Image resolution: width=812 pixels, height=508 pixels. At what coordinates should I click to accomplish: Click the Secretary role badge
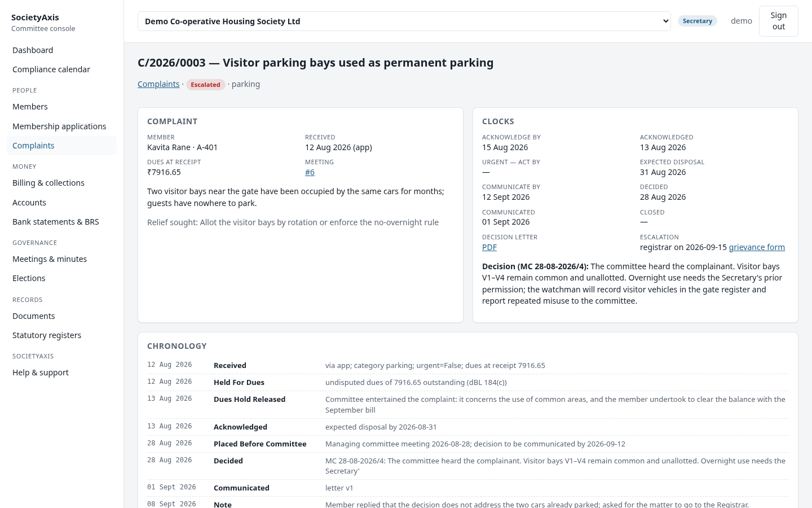[x=698, y=21]
